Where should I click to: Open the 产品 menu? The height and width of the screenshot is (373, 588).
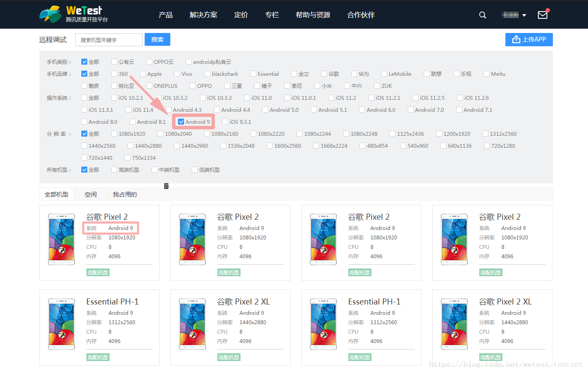coord(166,15)
